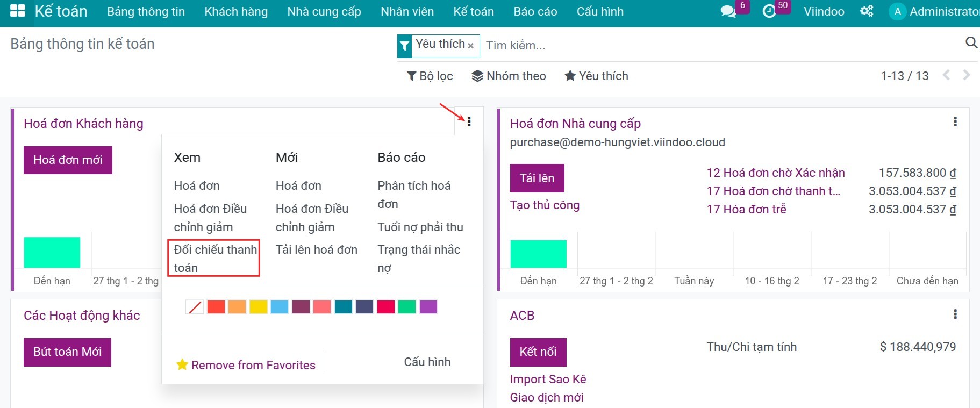980x408 pixels.
Task: Expand the Yêu thích favorites dropdown
Action: (596, 76)
